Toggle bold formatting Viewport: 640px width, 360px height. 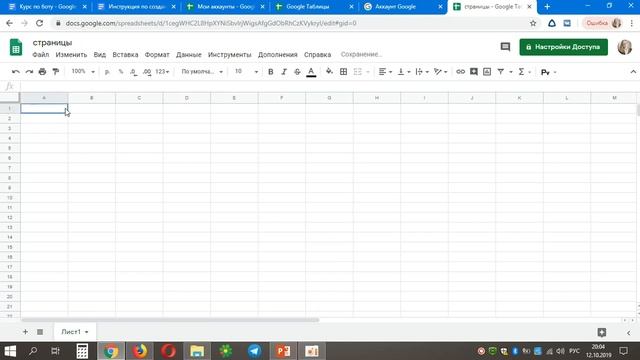pos(271,72)
